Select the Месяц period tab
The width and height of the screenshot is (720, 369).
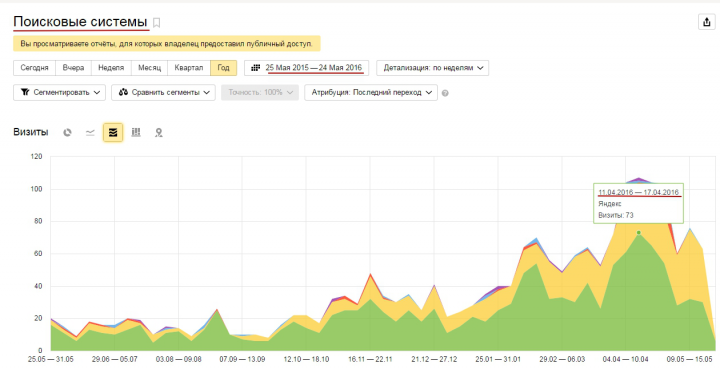pyautogui.click(x=150, y=68)
